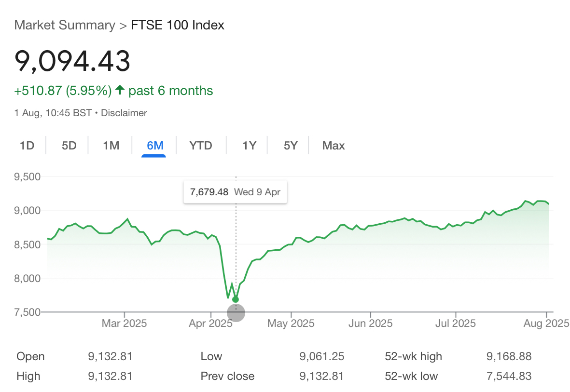Click the green upward arrow icon
This screenshot has height=392, width=570.
(x=120, y=90)
